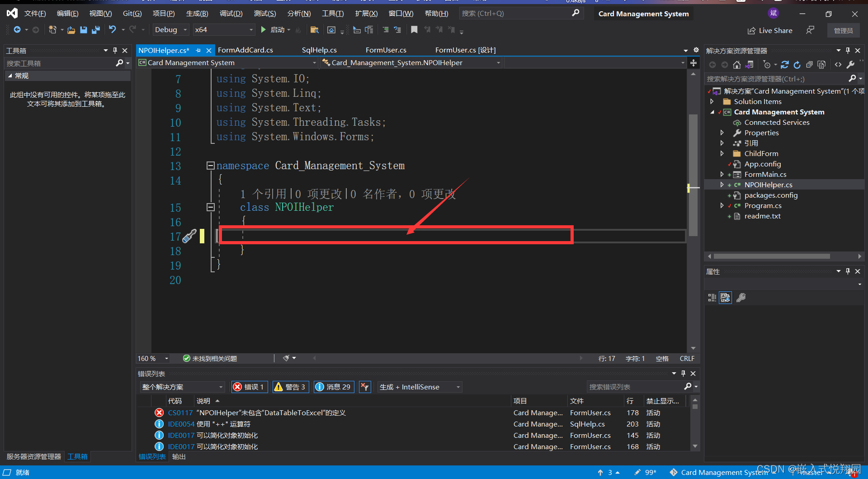Start debugging with the 启动 button
Screen dimensions: 868x479
pos(277,30)
